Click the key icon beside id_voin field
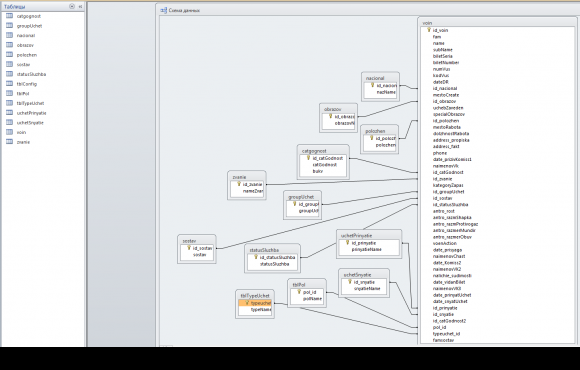This screenshot has width=580, height=370. point(429,30)
